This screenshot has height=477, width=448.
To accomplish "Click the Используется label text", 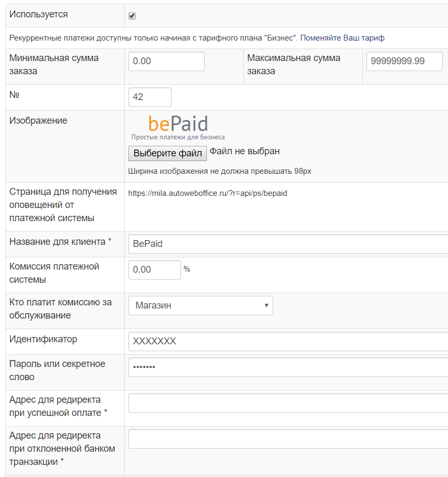I will 38,15.
